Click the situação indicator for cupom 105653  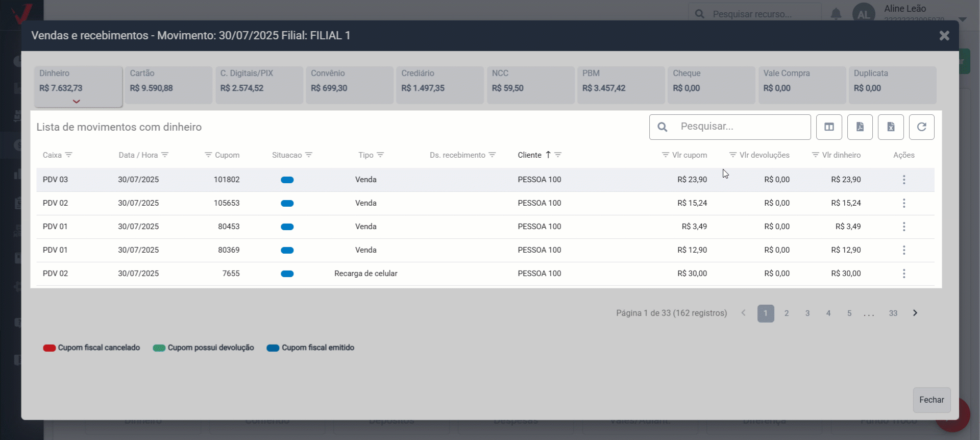click(287, 203)
